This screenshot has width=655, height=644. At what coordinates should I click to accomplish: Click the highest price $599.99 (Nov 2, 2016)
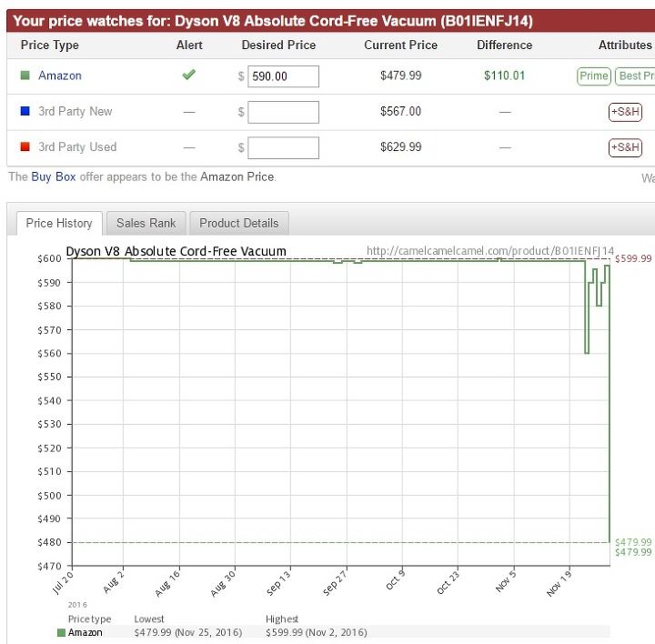(317, 632)
